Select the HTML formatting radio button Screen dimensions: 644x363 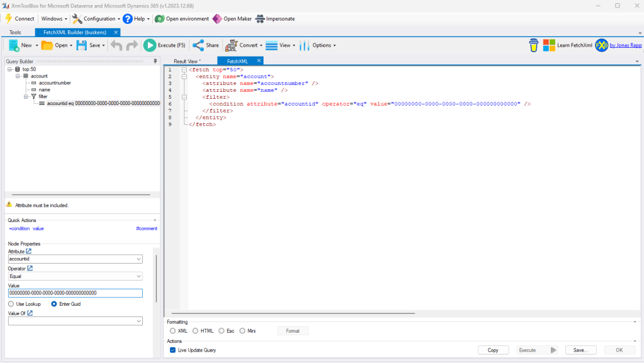click(x=196, y=330)
